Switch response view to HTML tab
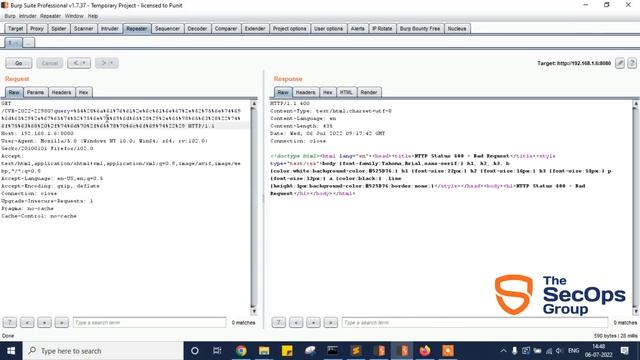The height and width of the screenshot is (360, 640). point(346,92)
